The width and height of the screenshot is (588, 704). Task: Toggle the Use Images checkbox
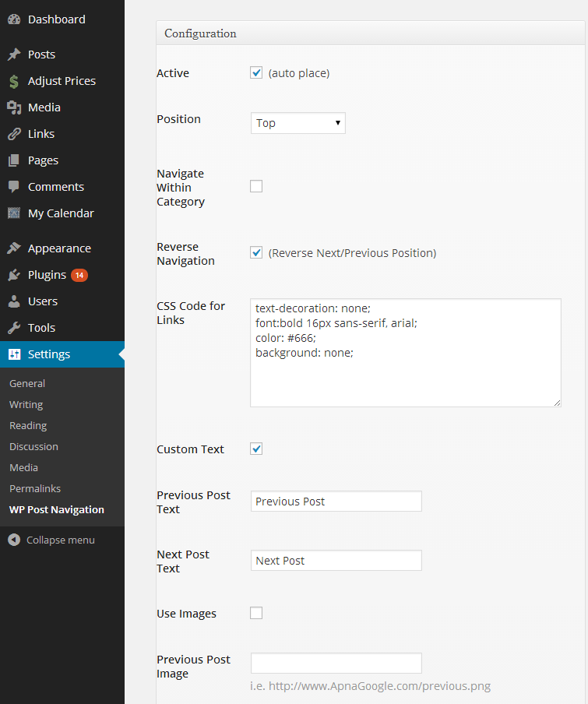(256, 613)
